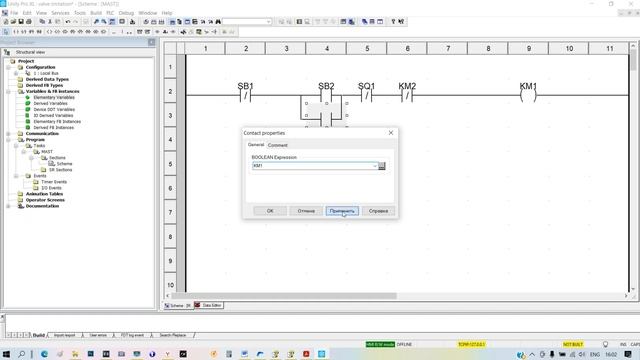Select Animation Tables in project tree

(44, 194)
